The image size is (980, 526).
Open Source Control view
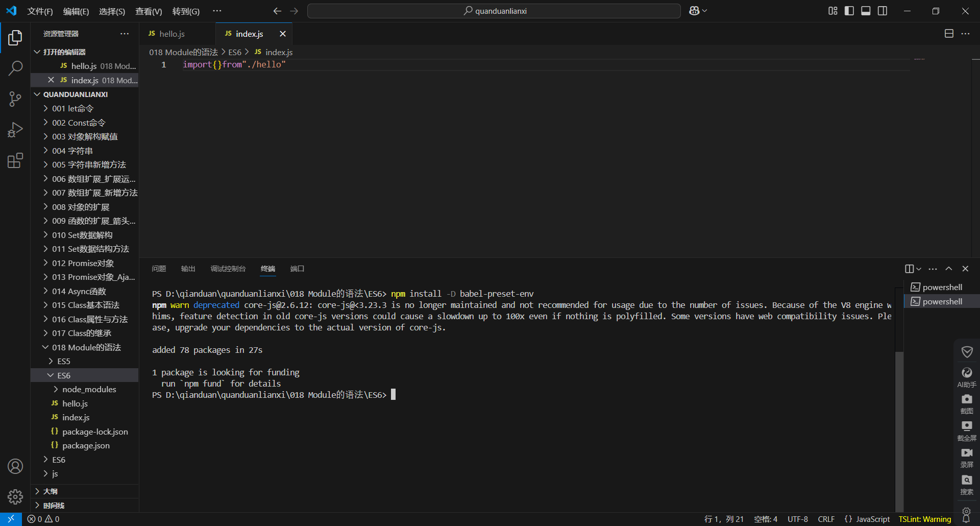(x=15, y=99)
